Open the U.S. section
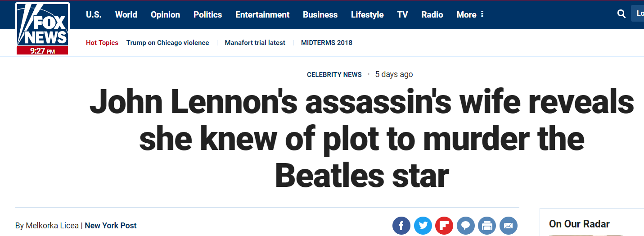This screenshot has height=236, width=644. click(94, 14)
